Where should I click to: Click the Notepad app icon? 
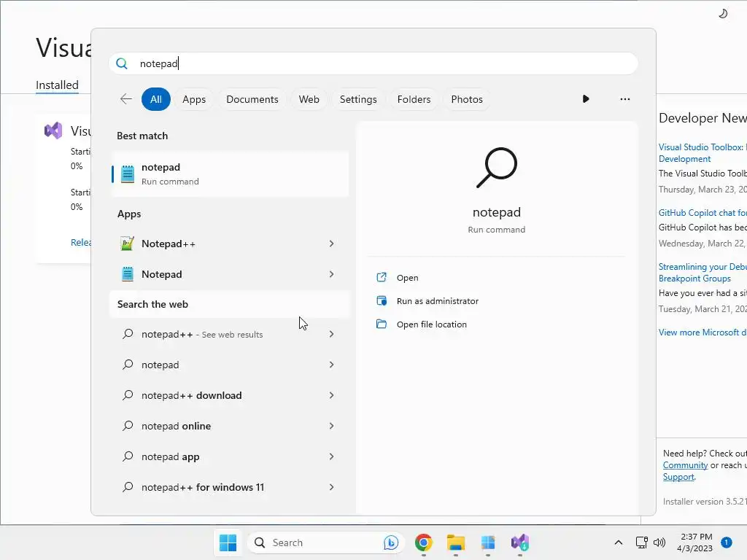pos(127,274)
